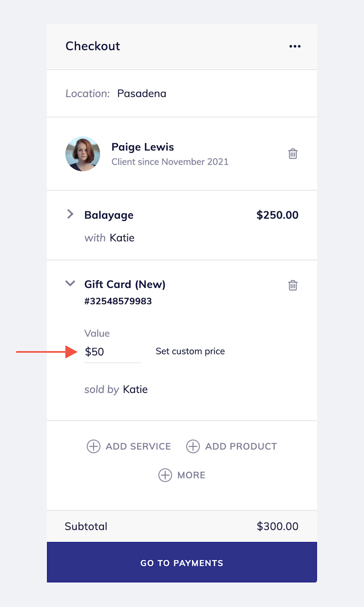Select Paige Lewis's profile photo

pos(83,153)
